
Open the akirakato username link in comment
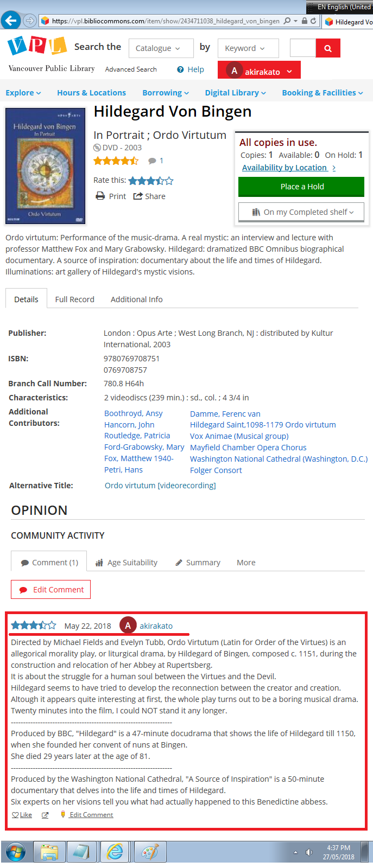[156, 626]
